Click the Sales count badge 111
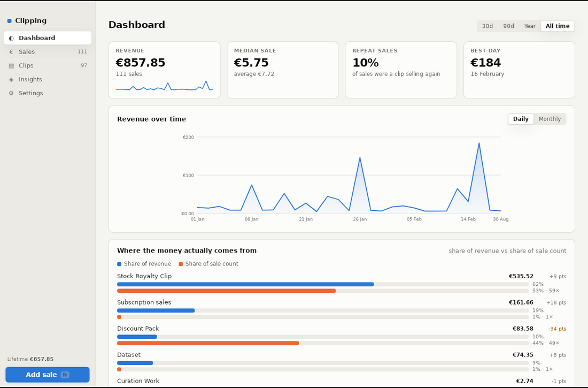The image size is (588, 388). (x=82, y=52)
